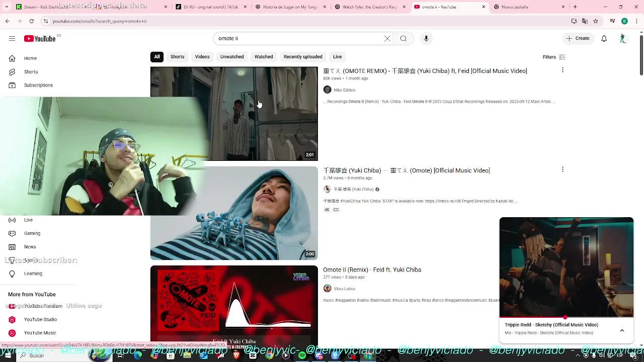Seek on the miniplayer red progress bar
644x362 pixels.
click(x=567, y=317)
